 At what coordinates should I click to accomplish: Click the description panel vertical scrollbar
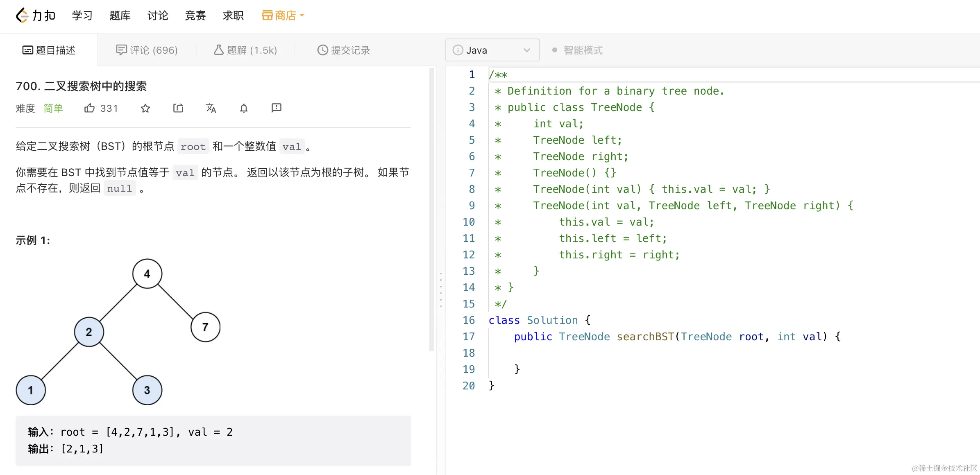(x=431, y=209)
